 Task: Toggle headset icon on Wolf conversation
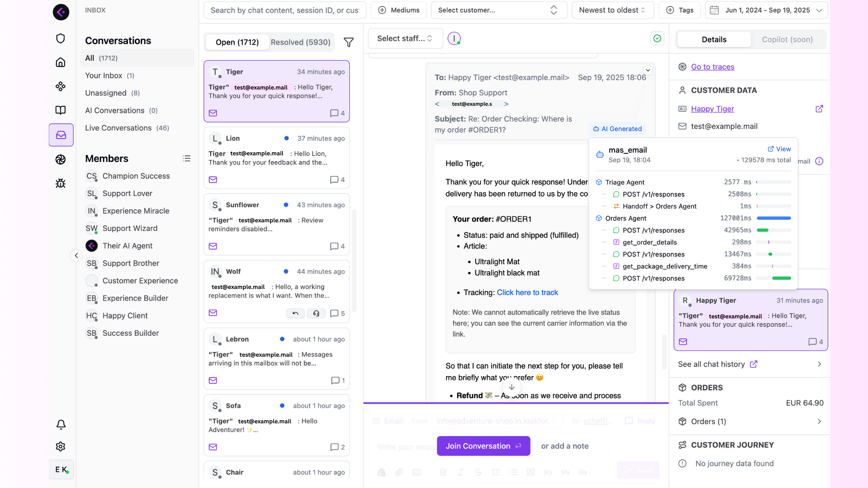coord(316,313)
